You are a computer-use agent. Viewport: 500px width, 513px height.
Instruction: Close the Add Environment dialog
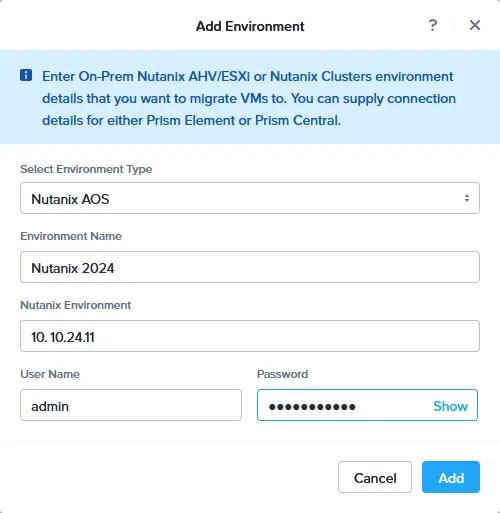tap(475, 25)
